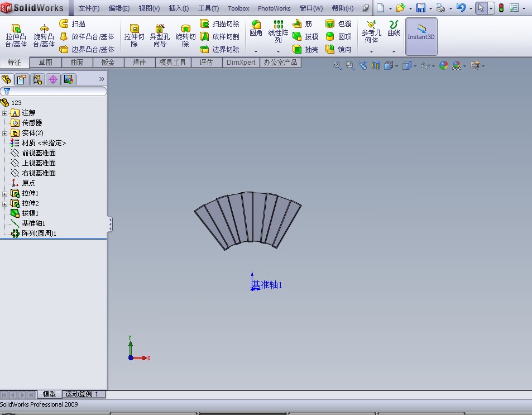Click the Undo toolbar icon
The width and height of the screenshot is (532, 415).
[x=461, y=8]
